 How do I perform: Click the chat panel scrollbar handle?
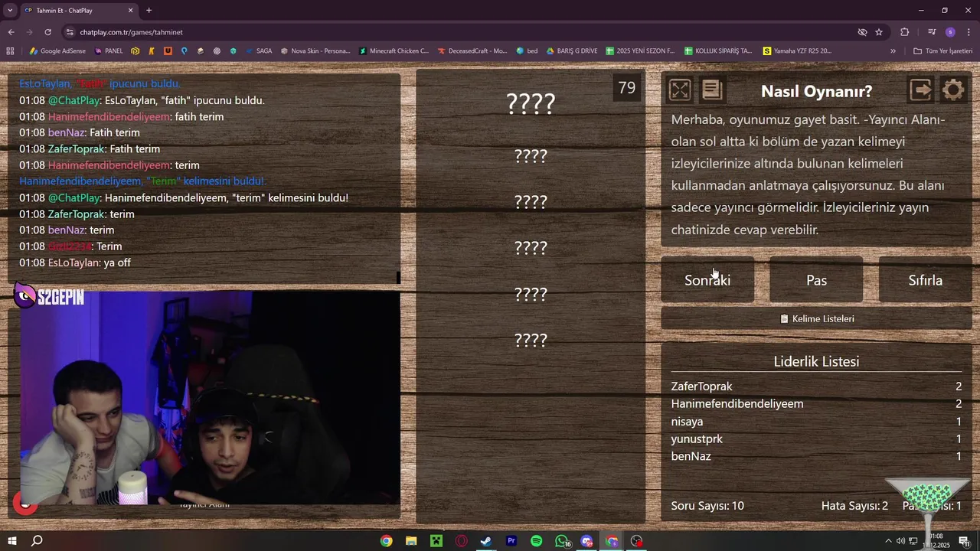398,277
